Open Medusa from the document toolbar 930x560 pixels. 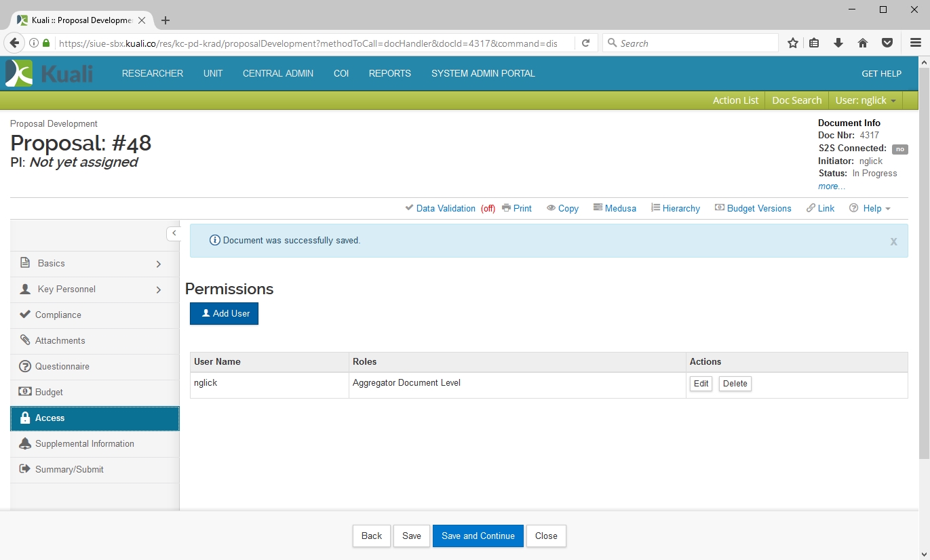(614, 208)
